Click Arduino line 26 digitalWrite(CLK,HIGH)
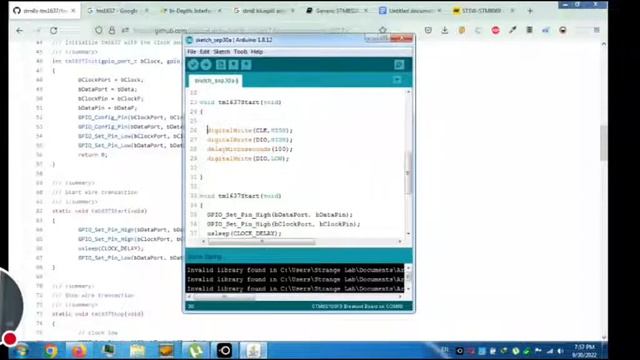640x360 pixels. point(249,130)
